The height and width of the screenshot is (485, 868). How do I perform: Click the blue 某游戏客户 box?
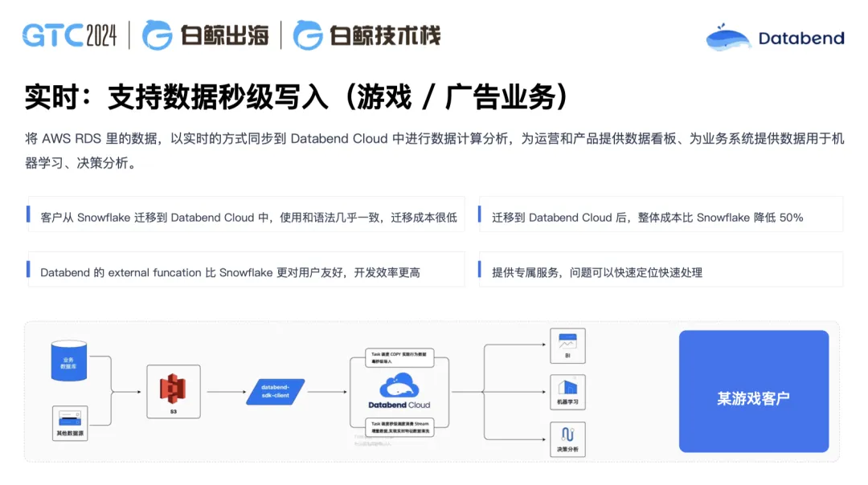(x=753, y=391)
